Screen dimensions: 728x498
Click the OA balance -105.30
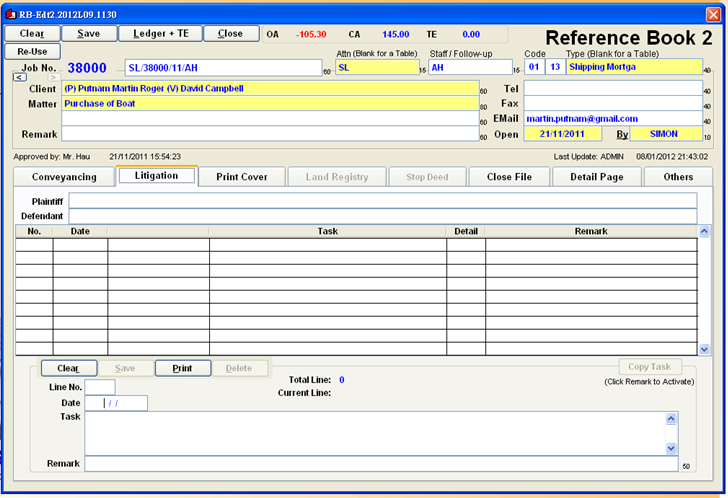[x=311, y=34]
